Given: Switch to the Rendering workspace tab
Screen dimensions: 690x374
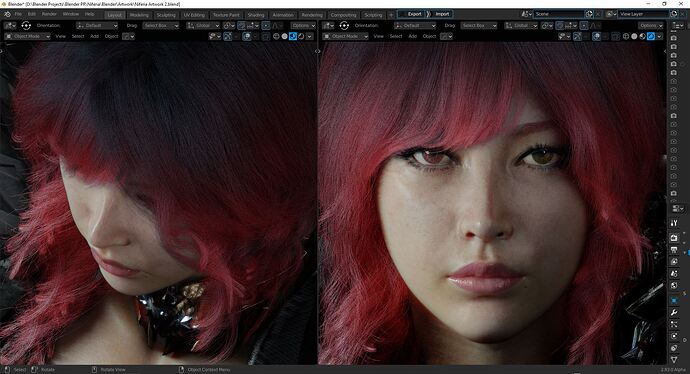Looking at the screenshot, I should point(312,15).
